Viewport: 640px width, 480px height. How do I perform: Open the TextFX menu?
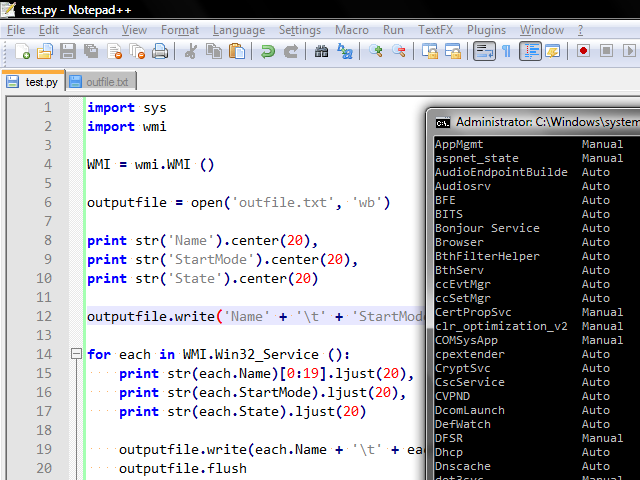coord(436,30)
